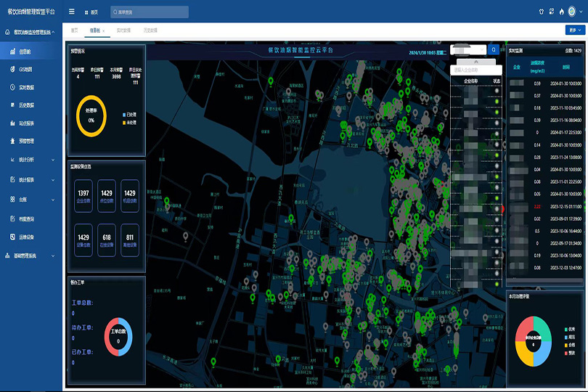Image resolution: width=588 pixels, height=392 pixels.
Task: Open the region dropdown beside map search
Action: coord(468,49)
